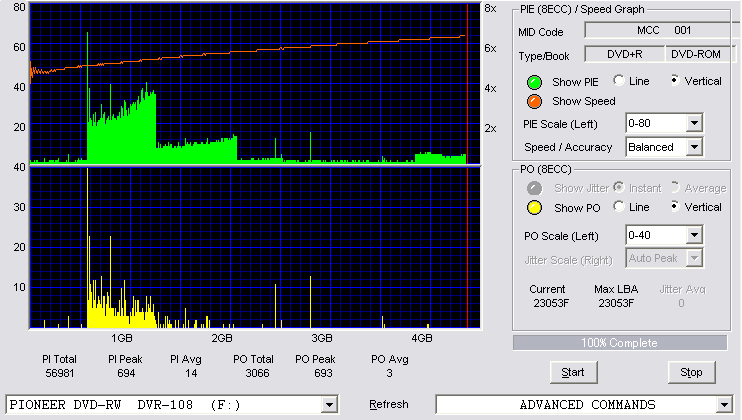The width and height of the screenshot is (742, 420).
Task: Click the Show Speed label
Action: 583,101
